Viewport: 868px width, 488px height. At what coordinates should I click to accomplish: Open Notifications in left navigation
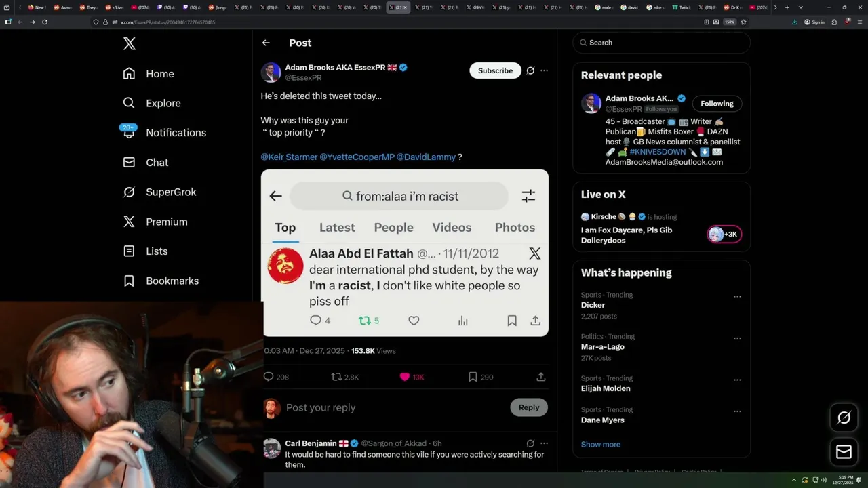[164, 133]
